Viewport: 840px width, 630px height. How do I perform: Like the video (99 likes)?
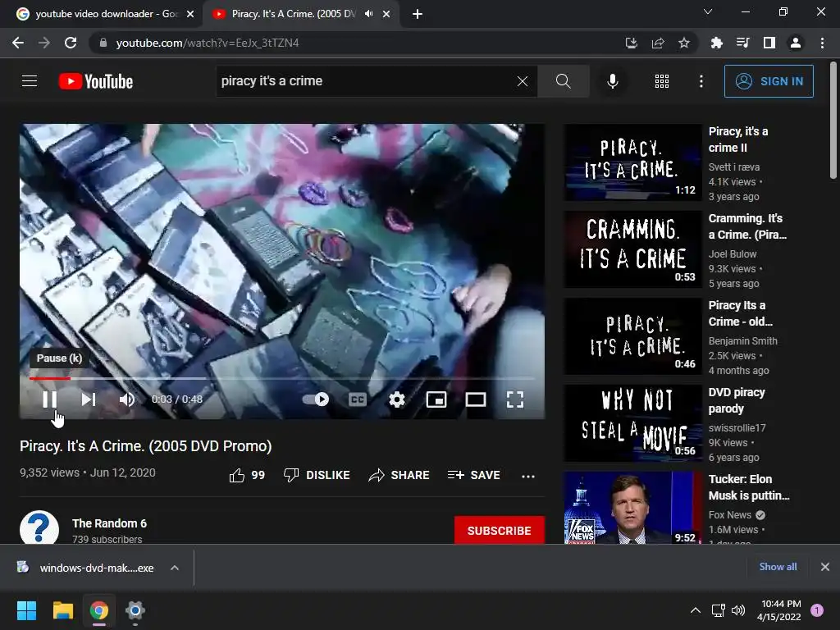(247, 475)
